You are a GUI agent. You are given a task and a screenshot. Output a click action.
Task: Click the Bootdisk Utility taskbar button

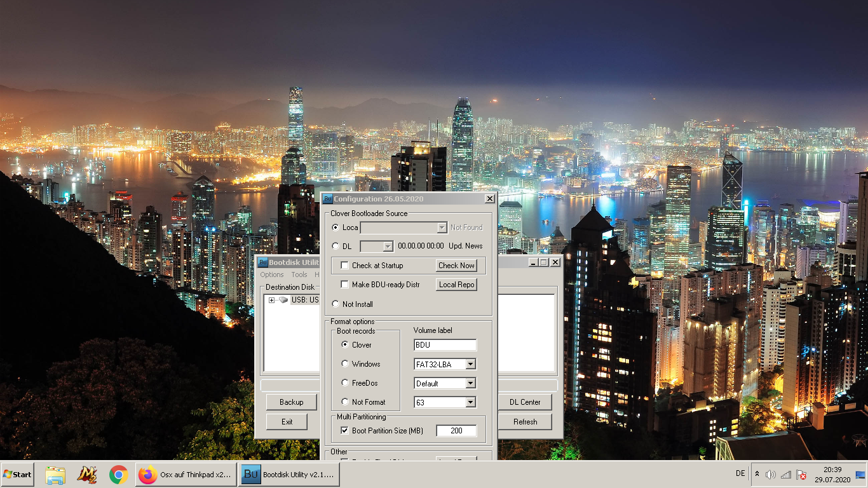(288, 475)
